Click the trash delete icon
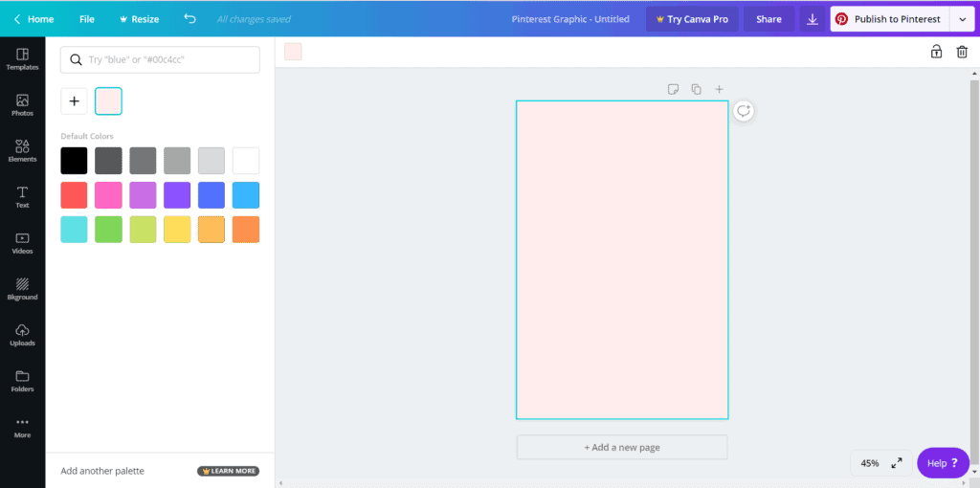 tap(962, 52)
